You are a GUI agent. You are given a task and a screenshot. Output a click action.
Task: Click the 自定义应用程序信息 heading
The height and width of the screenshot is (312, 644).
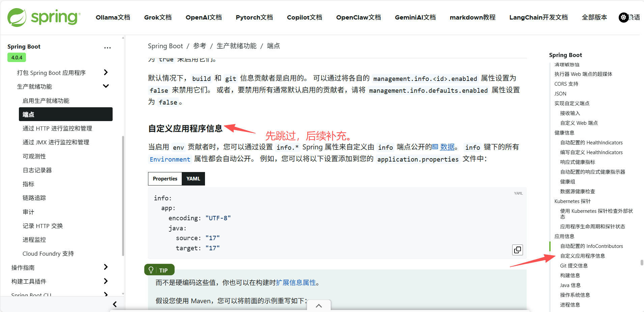pos(185,129)
